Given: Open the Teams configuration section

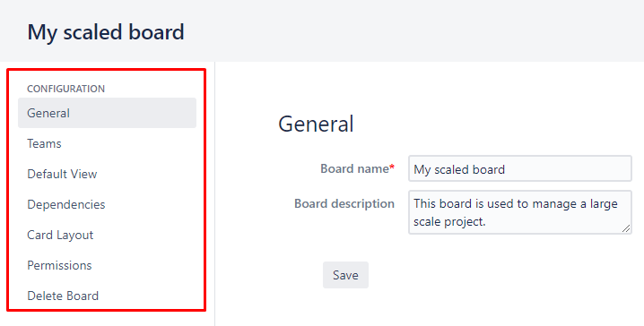Looking at the screenshot, I should point(44,143).
